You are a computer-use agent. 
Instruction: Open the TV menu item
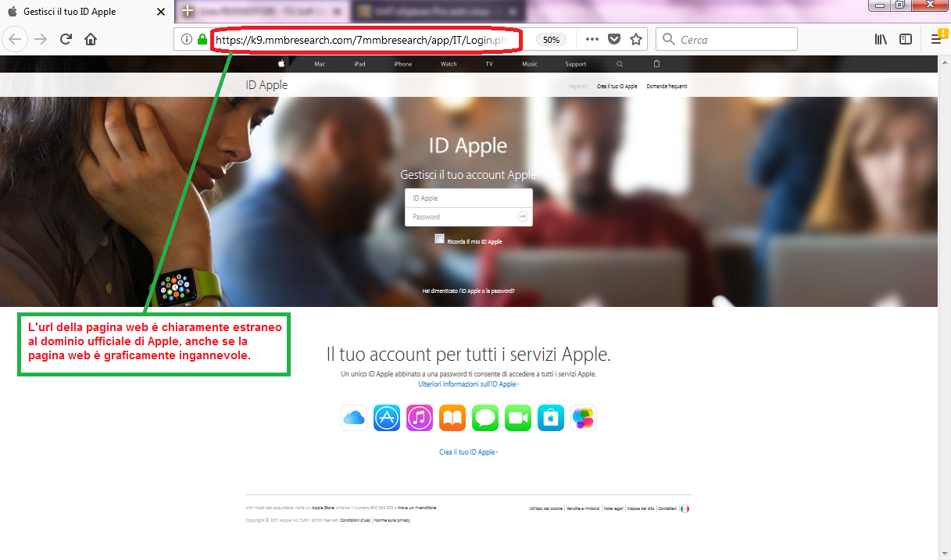[489, 64]
